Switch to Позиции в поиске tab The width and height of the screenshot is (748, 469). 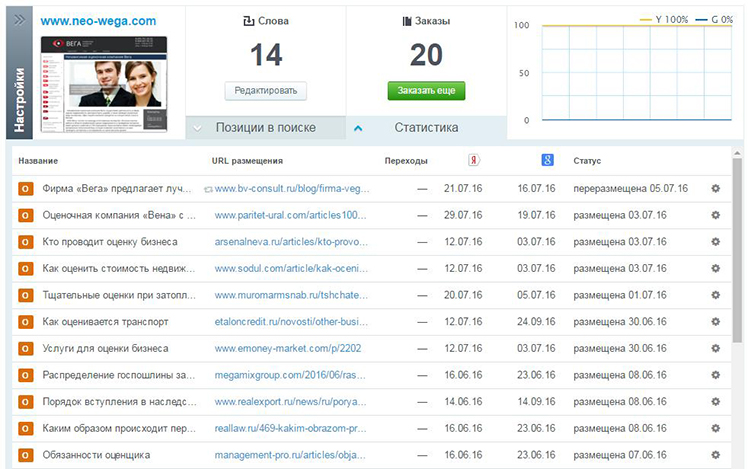pyautogui.click(x=266, y=128)
